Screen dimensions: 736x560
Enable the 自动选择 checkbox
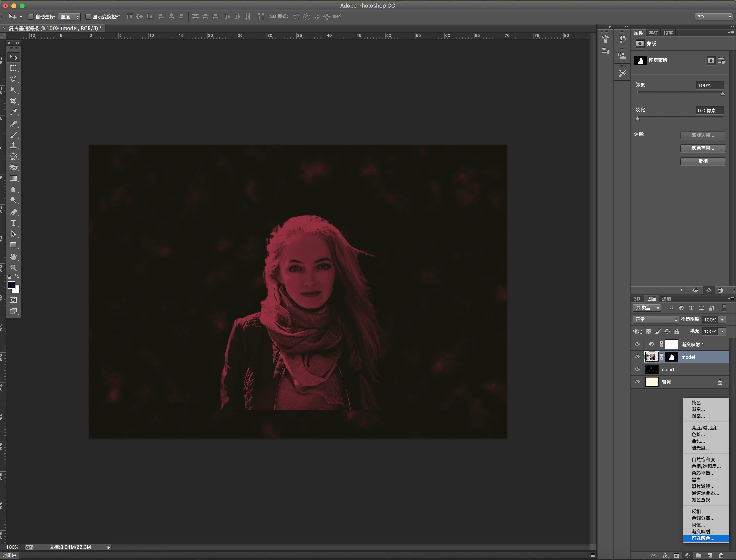[31, 17]
